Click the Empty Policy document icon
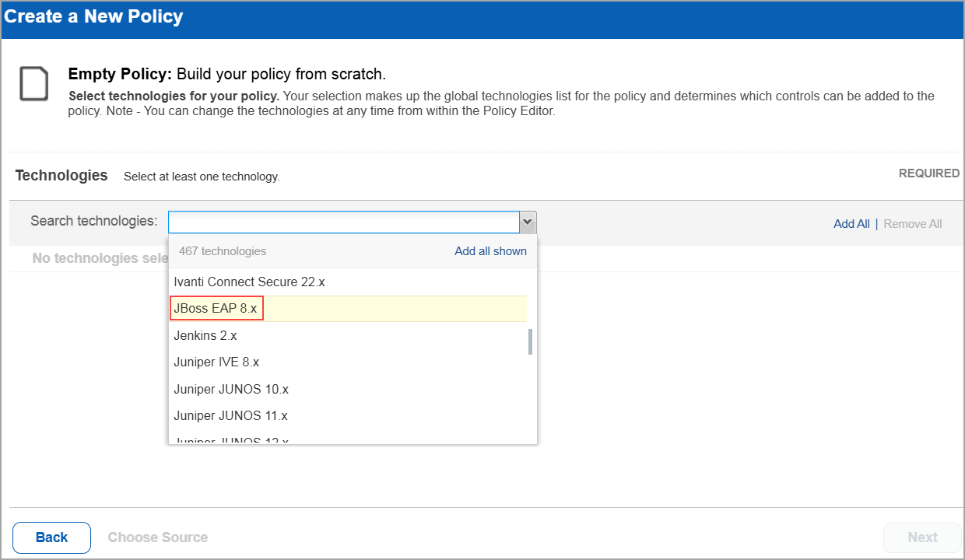The width and height of the screenshot is (965, 560). coord(34,83)
